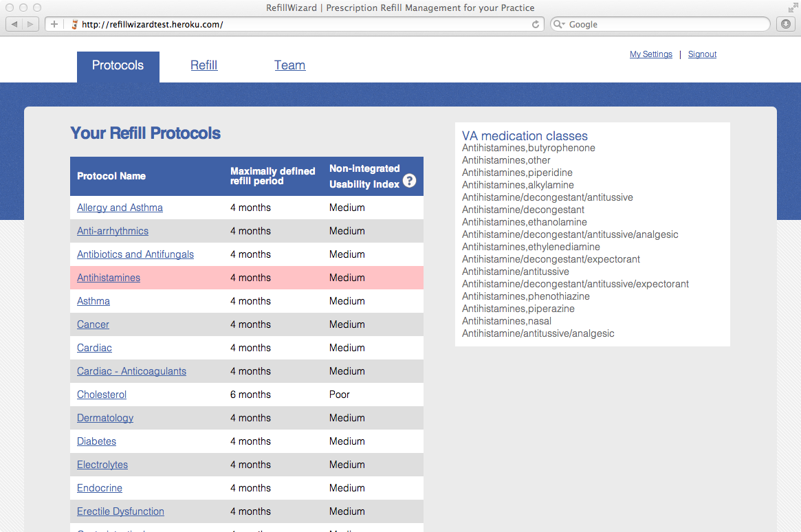The width and height of the screenshot is (801, 532).
Task: Click Antihistamines,alkylamine class entry
Action: pos(518,185)
